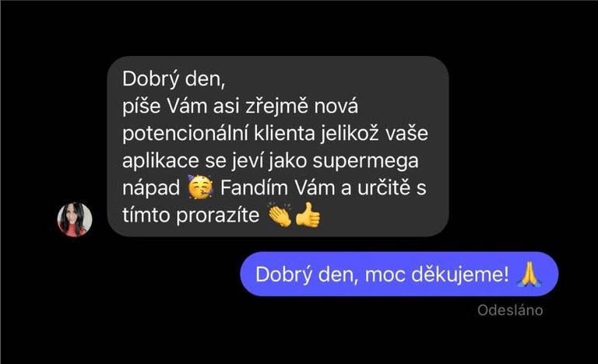The height and width of the screenshot is (364, 598).
Task: Click the word 'děkujeme!' in sent reply
Action: tap(460, 275)
